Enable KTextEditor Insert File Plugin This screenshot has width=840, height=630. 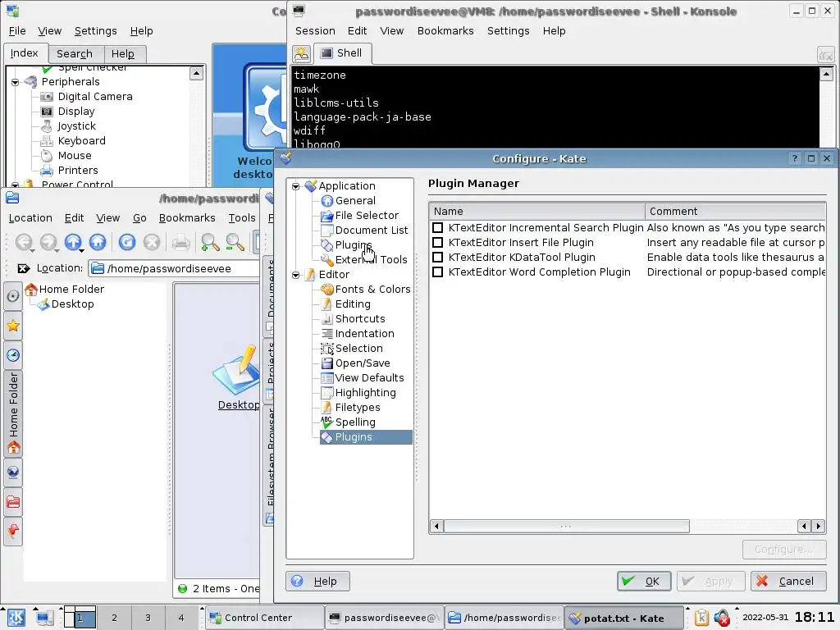(x=438, y=243)
